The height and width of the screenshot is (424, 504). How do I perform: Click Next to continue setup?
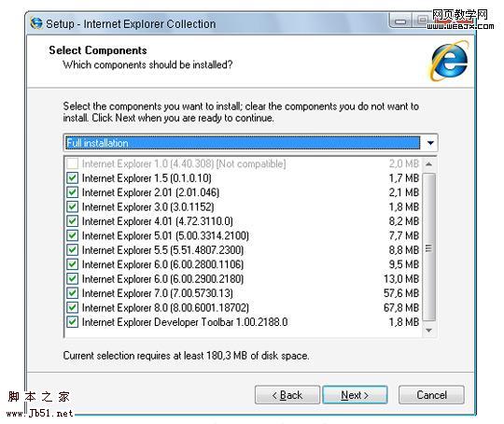(355, 395)
